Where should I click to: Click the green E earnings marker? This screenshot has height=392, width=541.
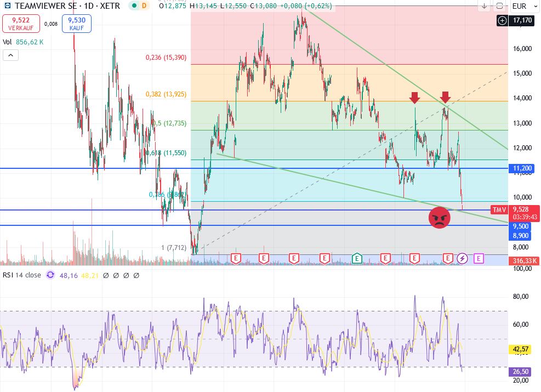(357, 258)
